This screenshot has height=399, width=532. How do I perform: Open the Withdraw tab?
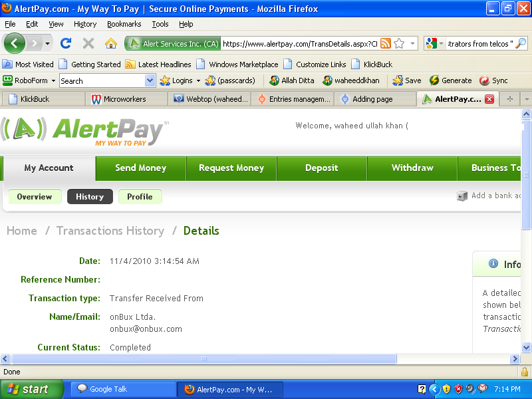[x=412, y=168]
